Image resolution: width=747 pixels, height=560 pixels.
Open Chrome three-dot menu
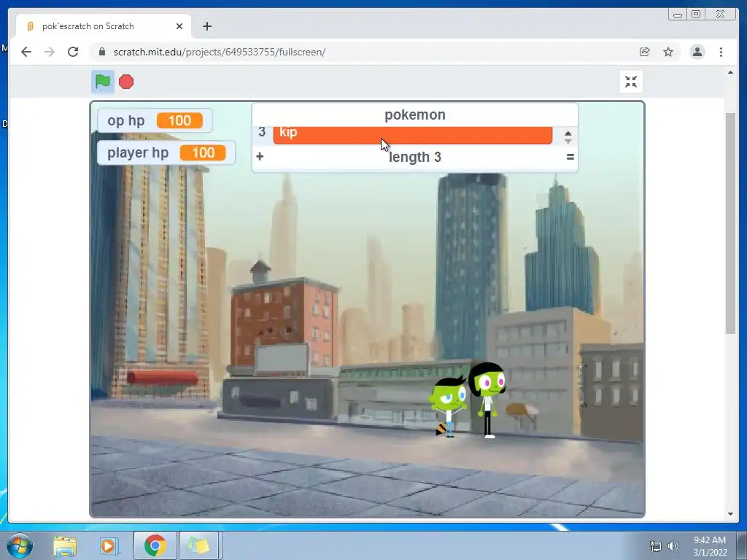click(721, 52)
